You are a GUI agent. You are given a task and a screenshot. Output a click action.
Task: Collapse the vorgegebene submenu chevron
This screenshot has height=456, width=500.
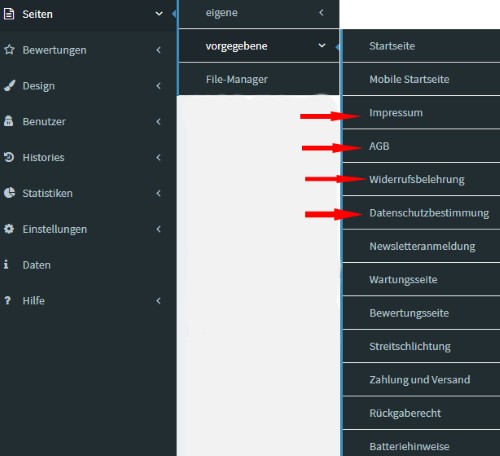click(x=322, y=45)
